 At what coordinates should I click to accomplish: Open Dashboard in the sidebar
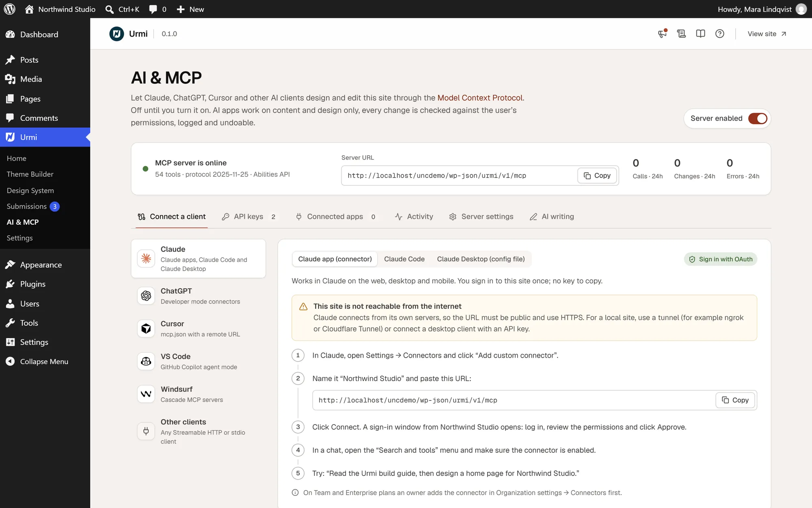pos(45,35)
